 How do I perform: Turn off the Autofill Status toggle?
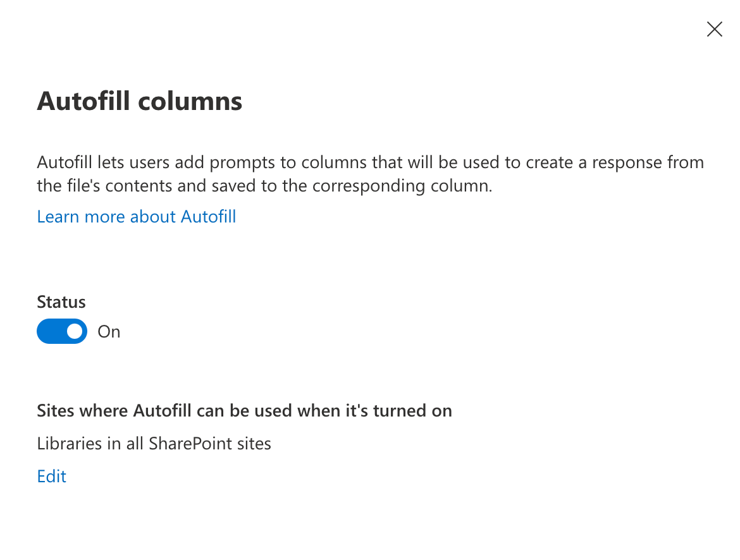coord(62,331)
